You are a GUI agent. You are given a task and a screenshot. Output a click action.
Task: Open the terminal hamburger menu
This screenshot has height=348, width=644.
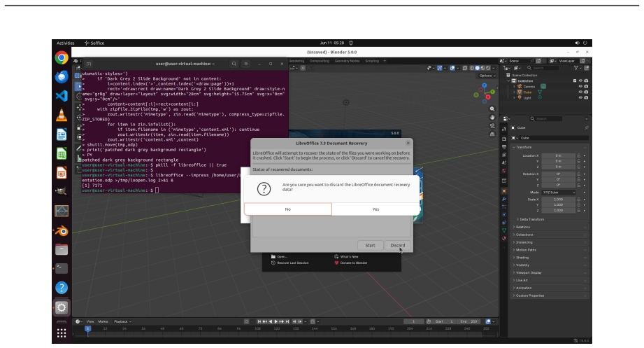(x=245, y=64)
